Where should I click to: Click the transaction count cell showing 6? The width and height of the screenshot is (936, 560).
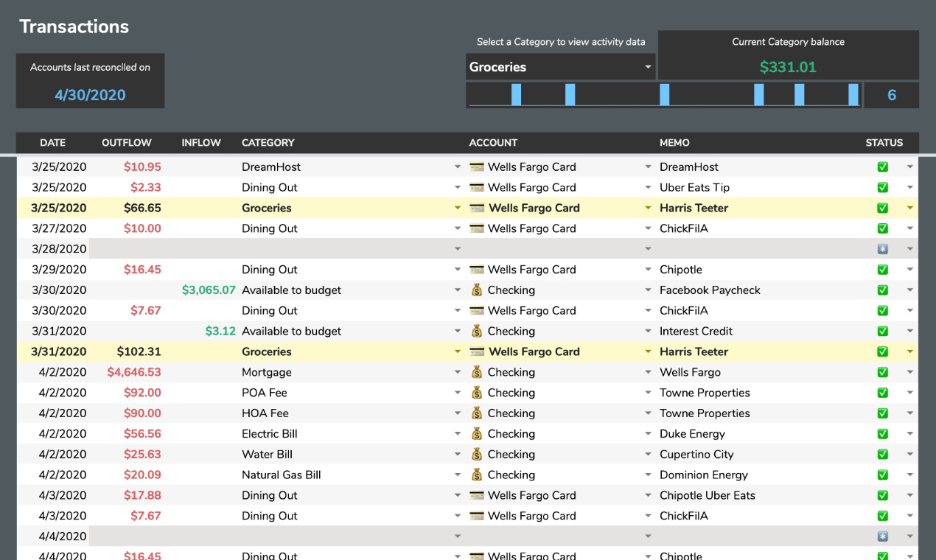click(892, 95)
